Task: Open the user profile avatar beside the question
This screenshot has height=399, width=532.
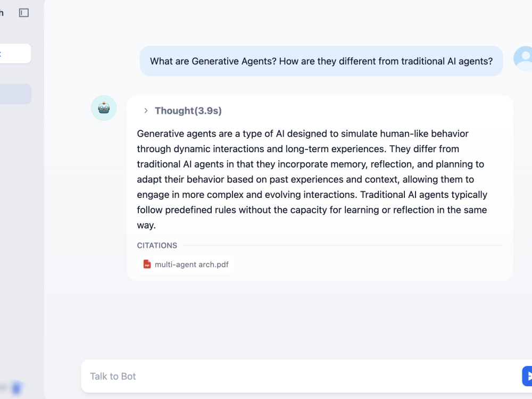Action: point(524,59)
